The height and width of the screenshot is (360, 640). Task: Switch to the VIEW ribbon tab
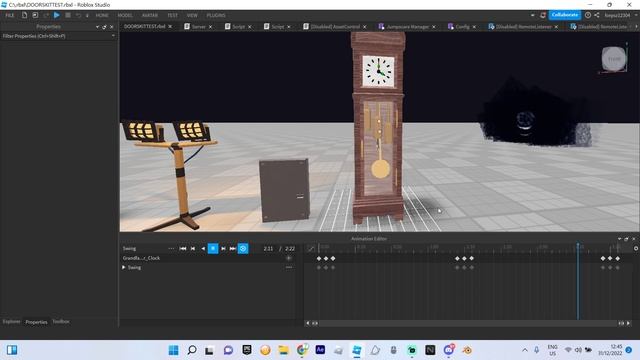click(192, 16)
